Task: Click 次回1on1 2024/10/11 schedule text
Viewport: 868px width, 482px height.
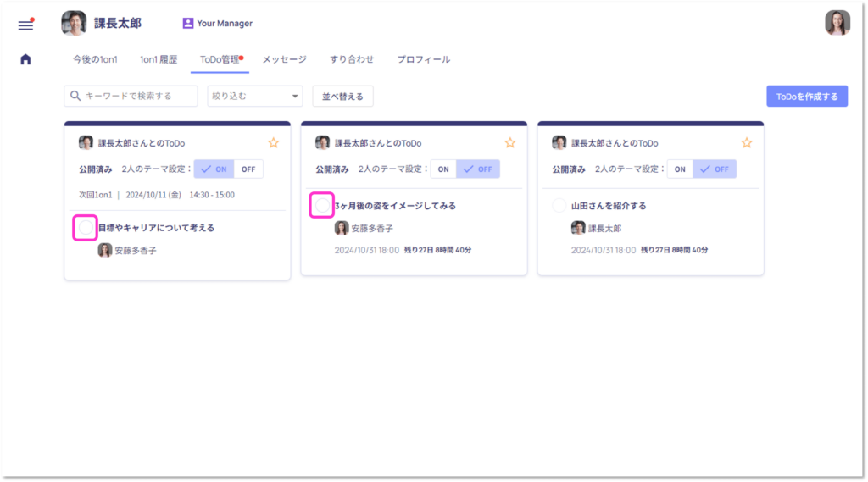Action: point(157,195)
